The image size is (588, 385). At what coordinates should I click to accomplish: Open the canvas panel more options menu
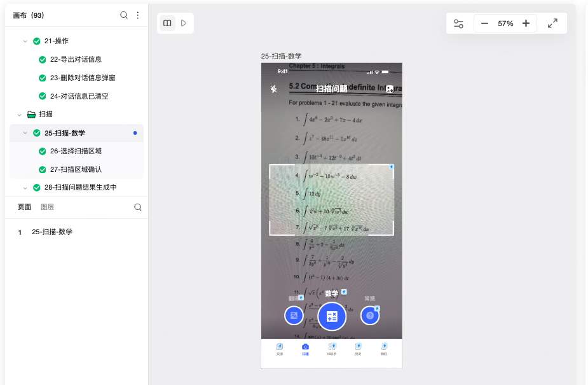(x=138, y=15)
